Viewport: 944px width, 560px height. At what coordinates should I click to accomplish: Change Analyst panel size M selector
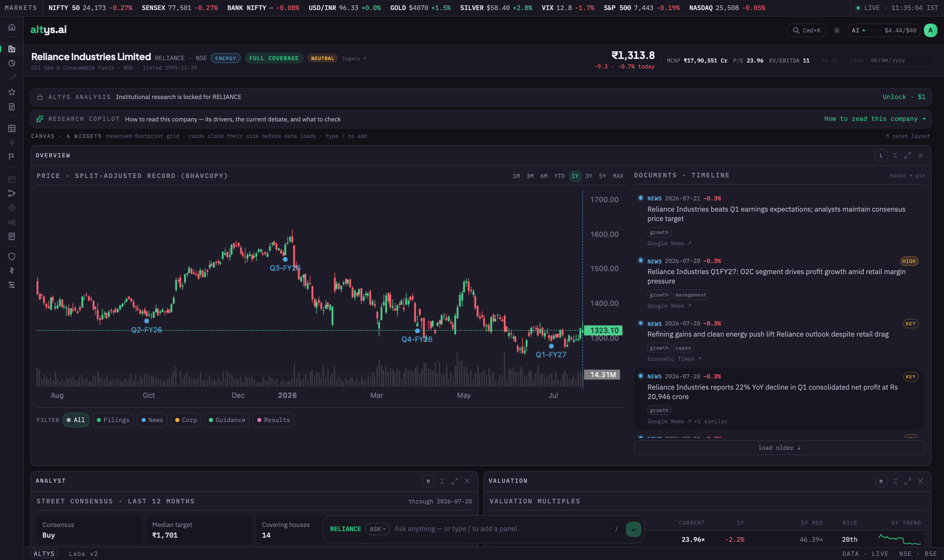click(x=428, y=481)
